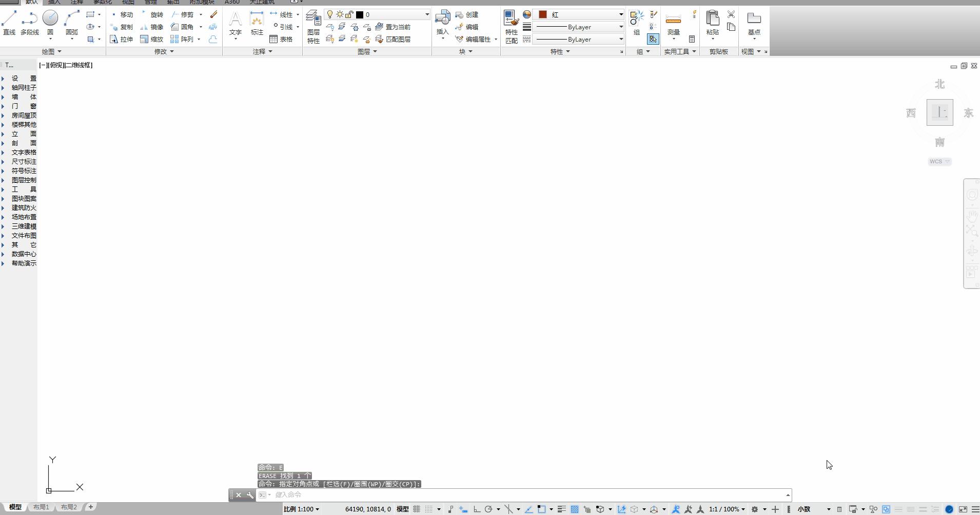Switch to the 布局1 tab
The image size is (980, 515).
[42, 507]
